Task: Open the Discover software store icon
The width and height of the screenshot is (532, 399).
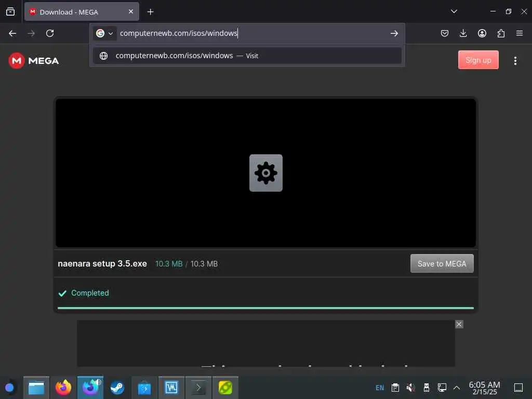Action: 144,388
